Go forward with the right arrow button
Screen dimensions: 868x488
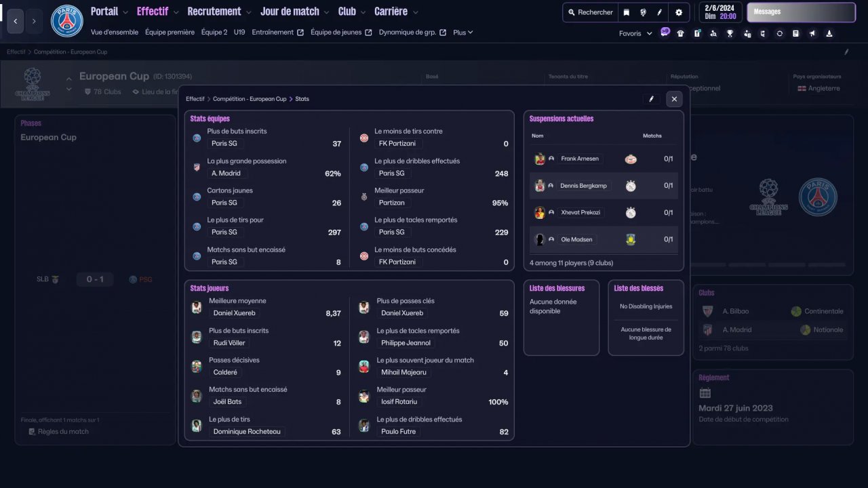point(34,21)
